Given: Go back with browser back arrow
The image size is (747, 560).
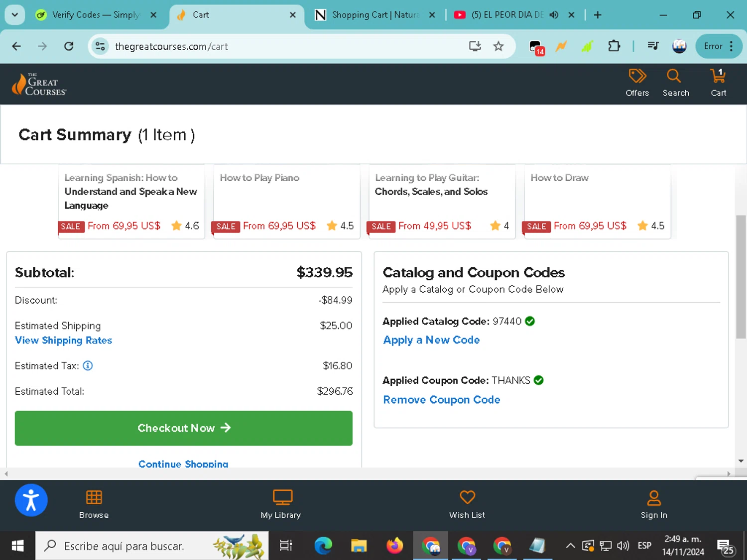Looking at the screenshot, I should 16,46.
